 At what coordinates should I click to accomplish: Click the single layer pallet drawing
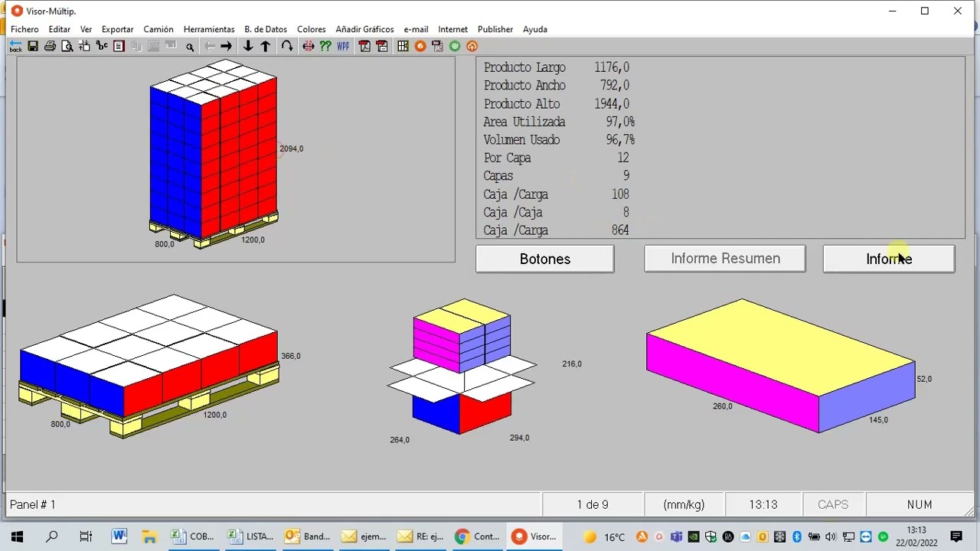[x=149, y=366]
